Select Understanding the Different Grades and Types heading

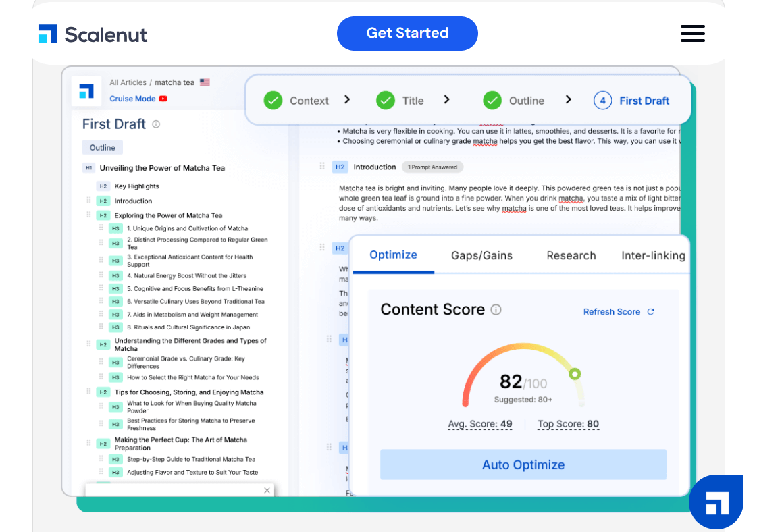click(x=190, y=344)
